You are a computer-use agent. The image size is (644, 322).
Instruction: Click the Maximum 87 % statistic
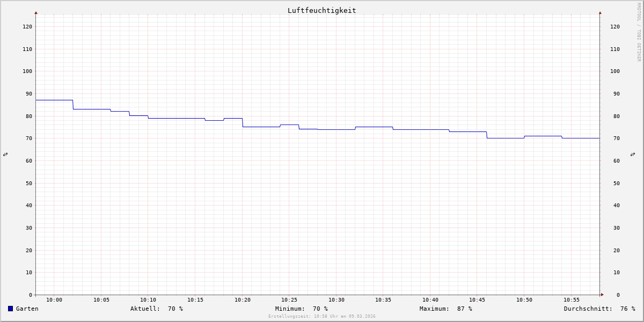[446, 309]
